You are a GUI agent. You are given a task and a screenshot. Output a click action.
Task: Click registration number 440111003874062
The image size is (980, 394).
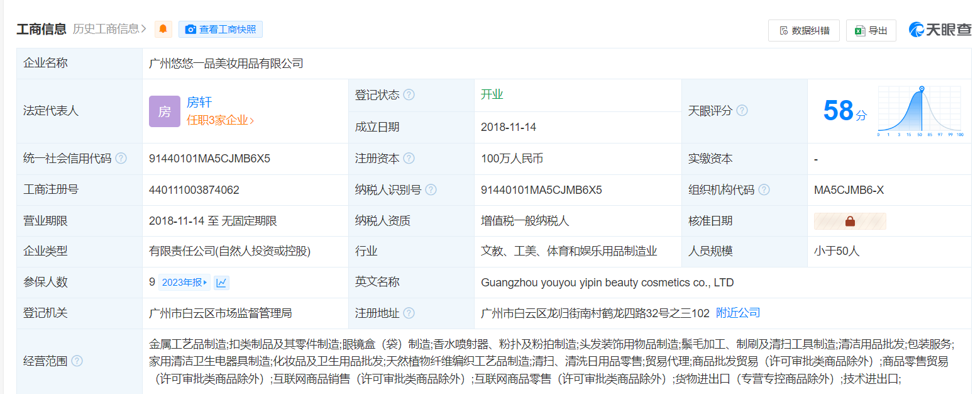point(194,189)
